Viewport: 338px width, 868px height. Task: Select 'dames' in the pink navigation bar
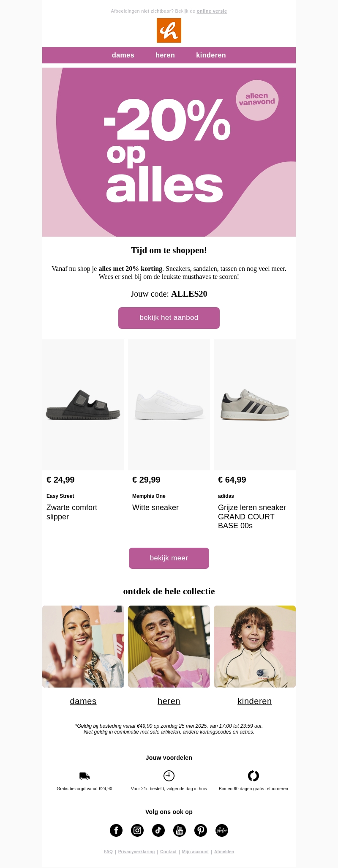pyautogui.click(x=123, y=55)
